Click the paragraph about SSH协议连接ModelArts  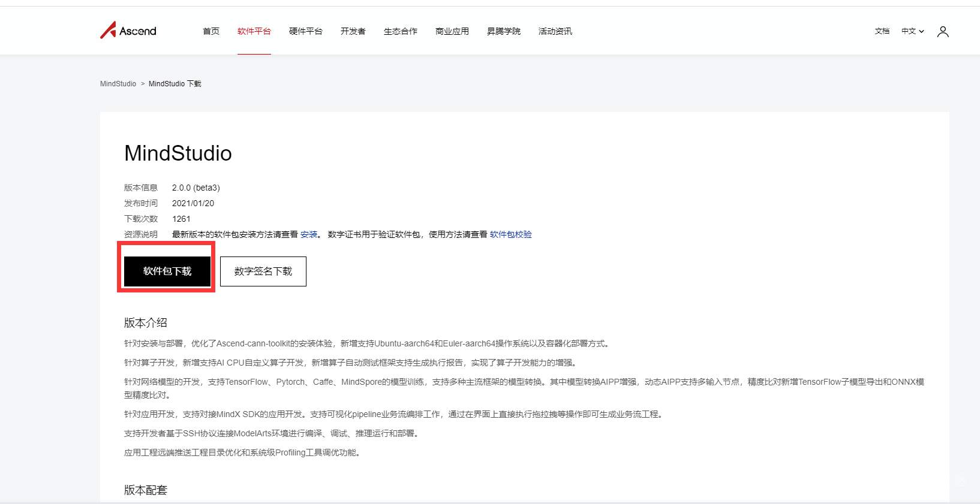coord(272,433)
